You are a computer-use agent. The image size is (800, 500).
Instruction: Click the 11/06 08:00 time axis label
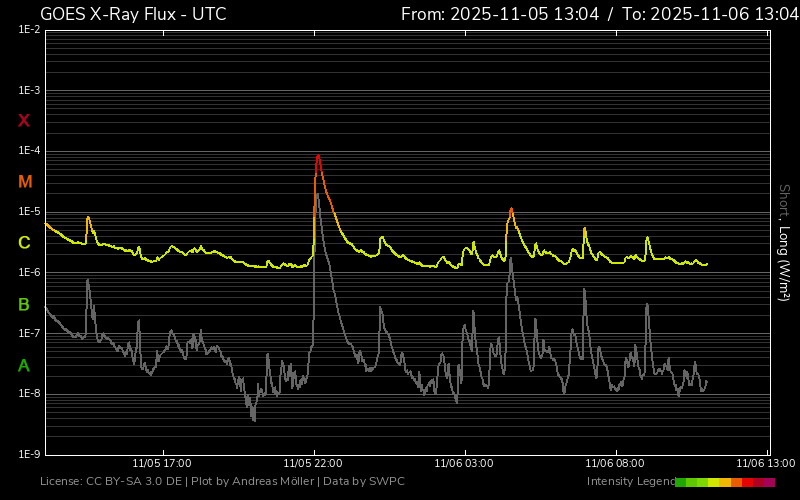coord(615,463)
